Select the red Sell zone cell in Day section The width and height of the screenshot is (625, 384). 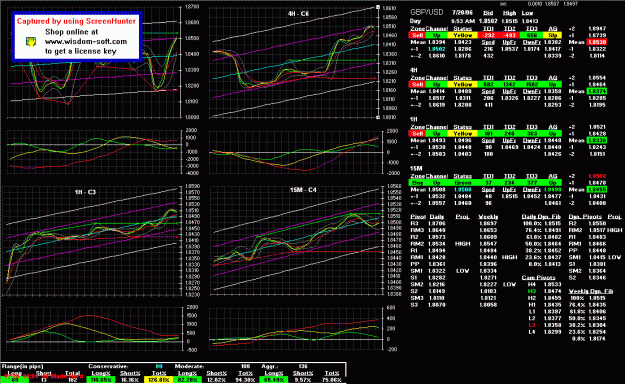(x=417, y=35)
